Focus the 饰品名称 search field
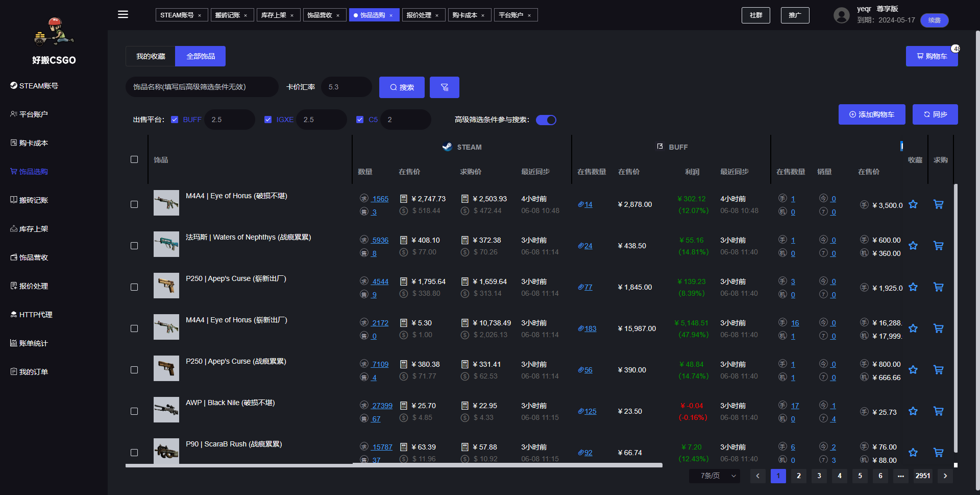This screenshot has height=495, width=980. pyautogui.click(x=202, y=87)
